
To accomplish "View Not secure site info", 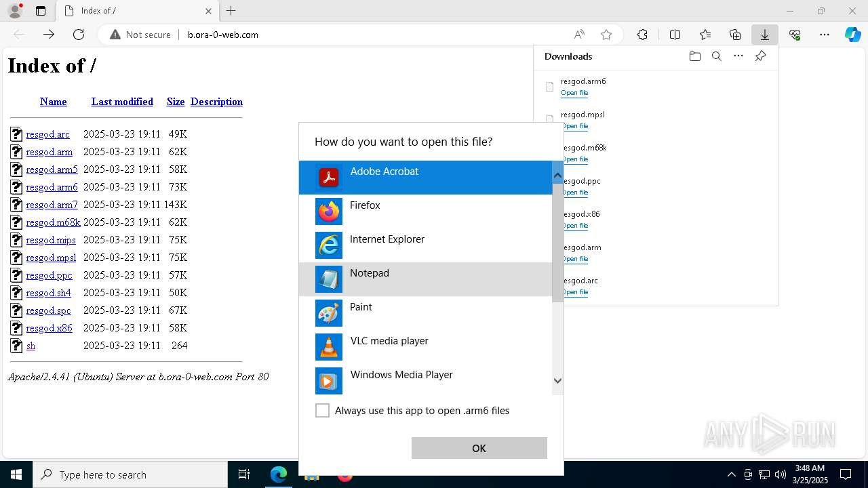I will pyautogui.click(x=140, y=35).
